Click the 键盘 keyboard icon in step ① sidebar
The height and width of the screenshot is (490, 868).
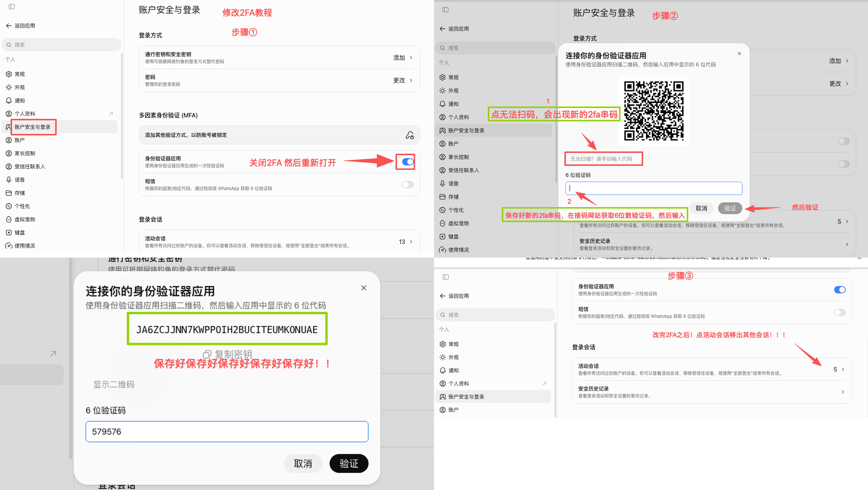pos(9,232)
